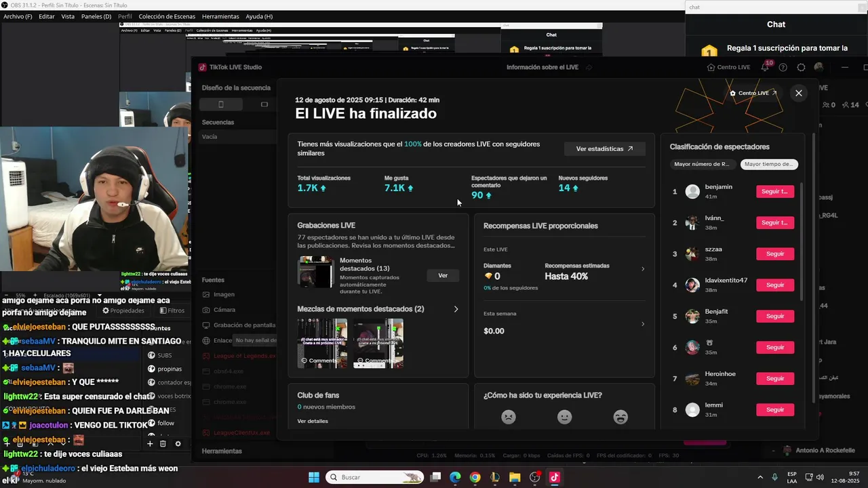The width and height of the screenshot is (868, 488).
Task: Click the taskbar Buscar search box
Action: click(375, 477)
